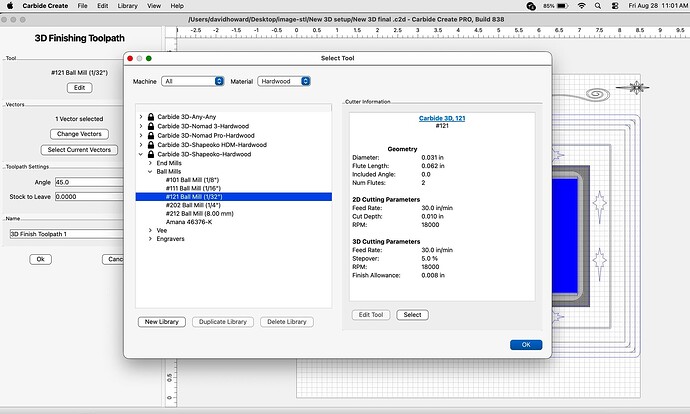Click the Delete Library button
The height and width of the screenshot is (414, 690).
click(286, 322)
